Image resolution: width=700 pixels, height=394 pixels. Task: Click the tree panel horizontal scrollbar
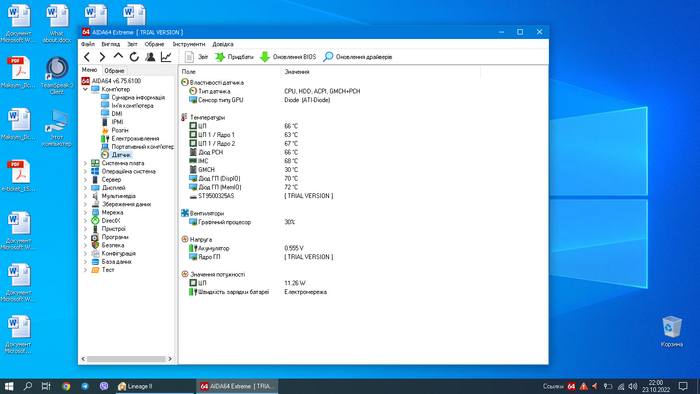pyautogui.click(x=126, y=359)
